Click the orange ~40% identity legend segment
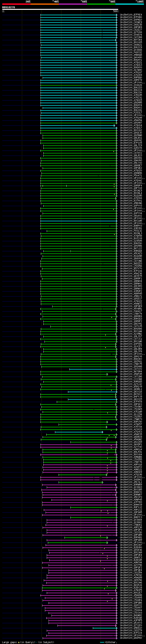The width and height of the screenshot is (146, 644). click(45, 4)
